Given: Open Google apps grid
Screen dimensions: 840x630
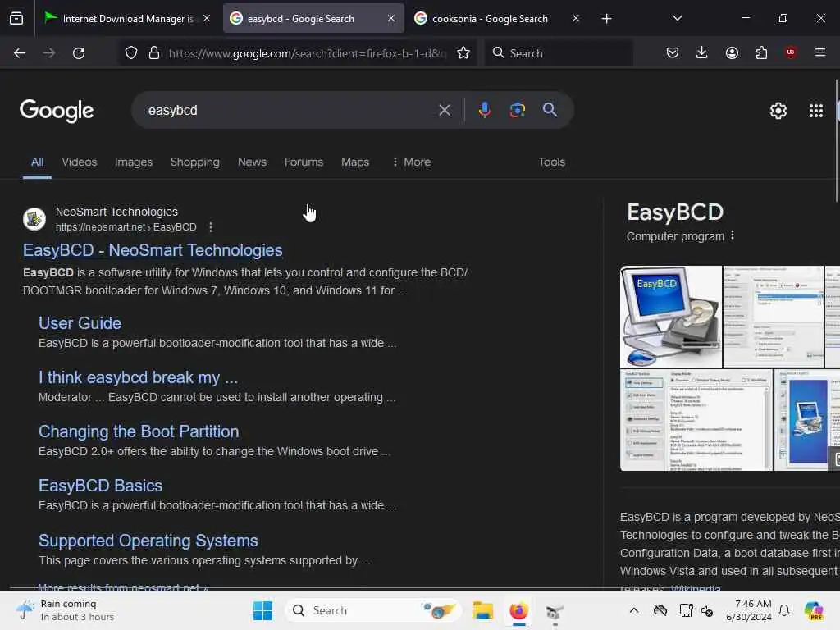Looking at the screenshot, I should pyautogui.click(x=816, y=111).
